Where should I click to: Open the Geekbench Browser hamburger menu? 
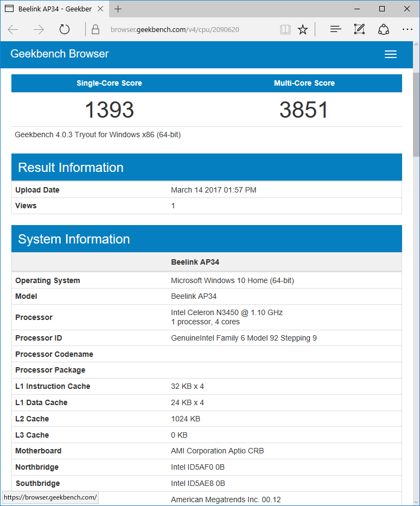(x=391, y=54)
